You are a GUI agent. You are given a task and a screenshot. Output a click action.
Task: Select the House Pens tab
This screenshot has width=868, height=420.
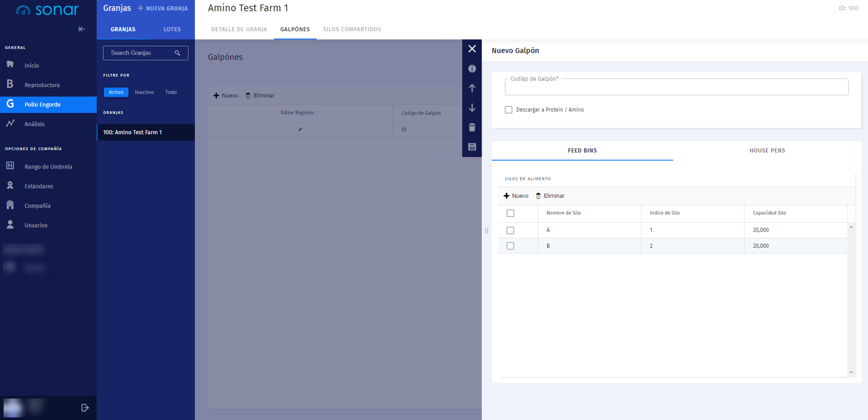(x=767, y=151)
